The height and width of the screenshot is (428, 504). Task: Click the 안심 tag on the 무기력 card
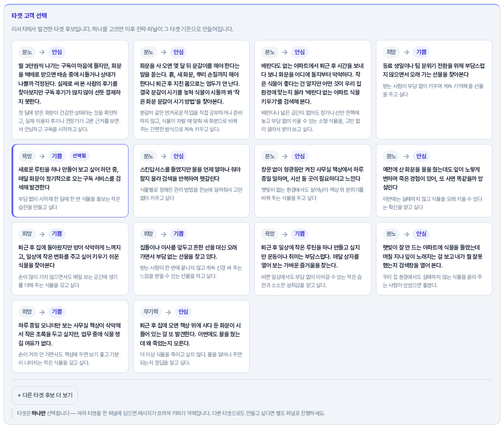click(183, 311)
